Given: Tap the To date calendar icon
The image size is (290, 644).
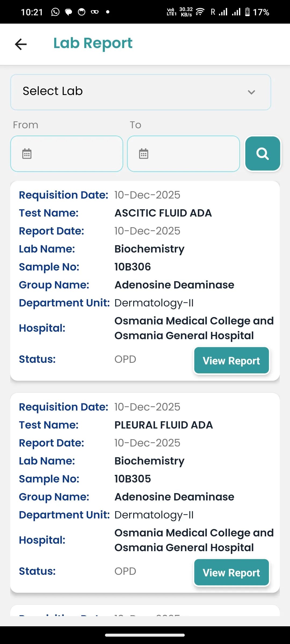Looking at the screenshot, I should click(x=144, y=154).
